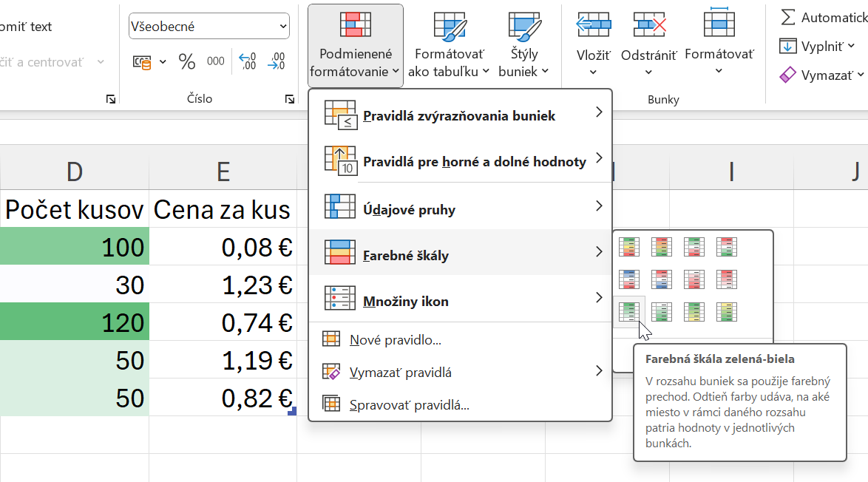
Task: Apply the Blue-White-Red color scale
Action: tap(629, 279)
